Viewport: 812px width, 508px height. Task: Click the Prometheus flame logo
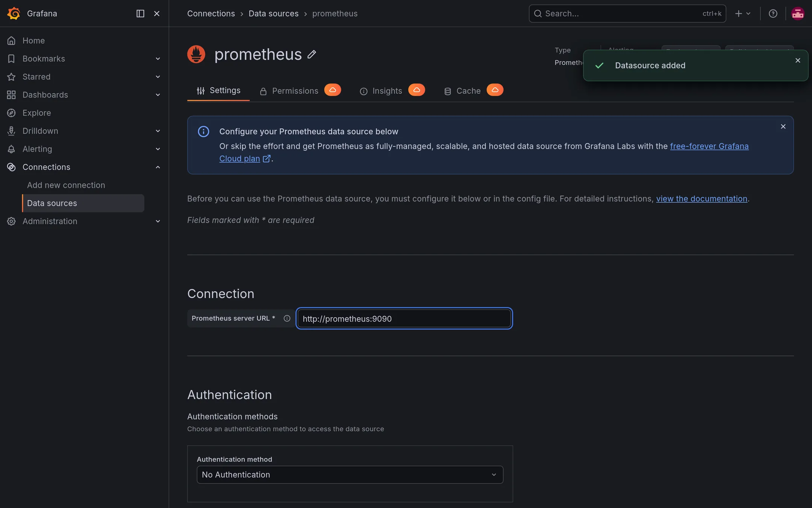click(196, 54)
